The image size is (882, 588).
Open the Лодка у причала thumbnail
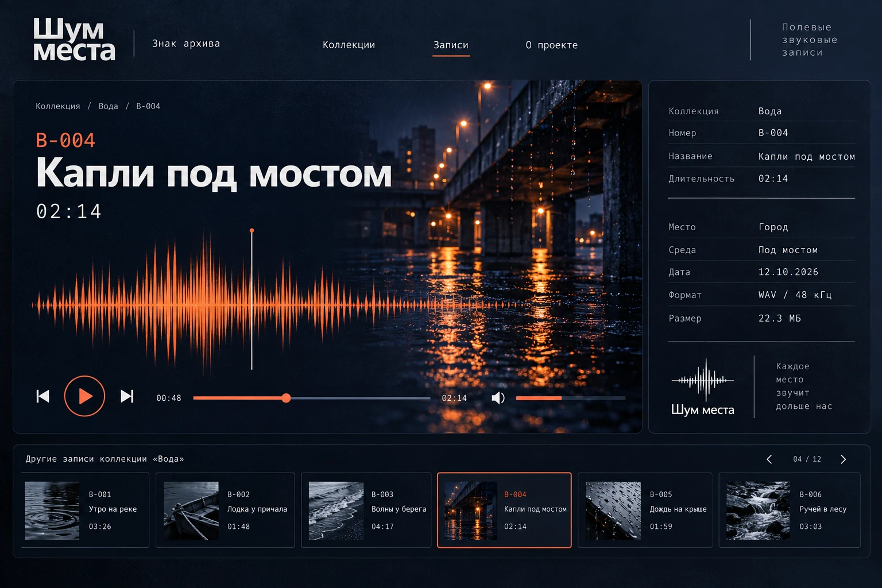click(191, 510)
